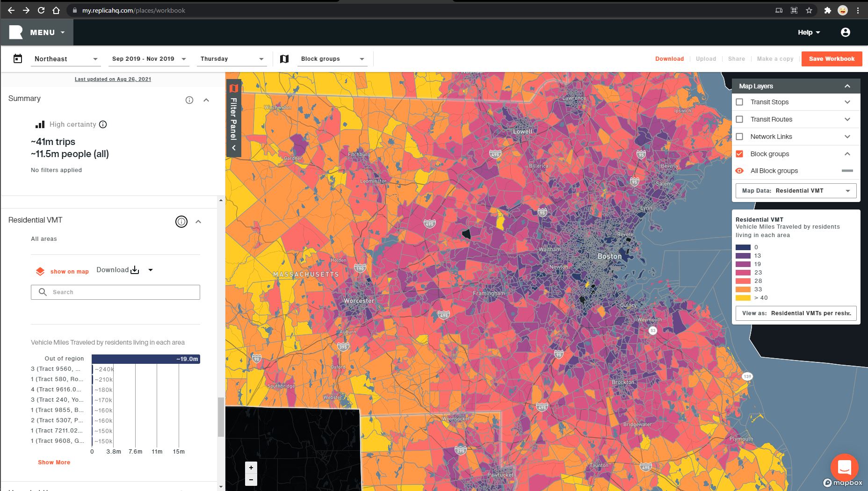The width and height of the screenshot is (868, 491).
Task: Open the chat support bubble
Action: (844, 467)
